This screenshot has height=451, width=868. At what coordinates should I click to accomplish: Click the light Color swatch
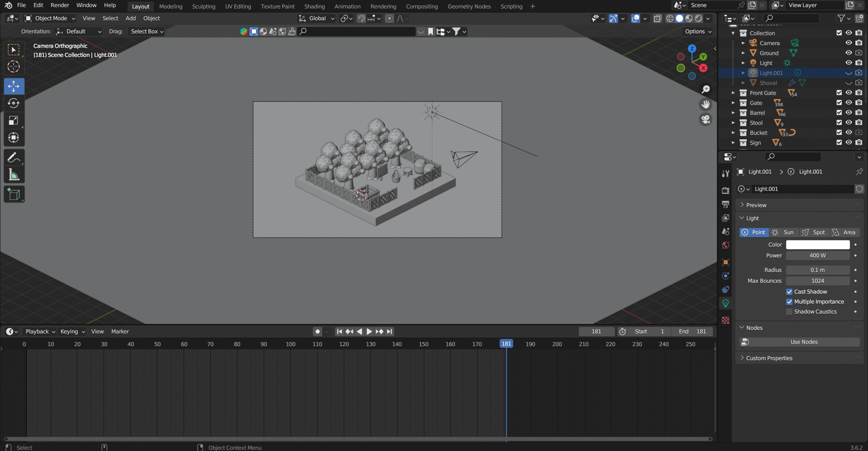coord(818,245)
